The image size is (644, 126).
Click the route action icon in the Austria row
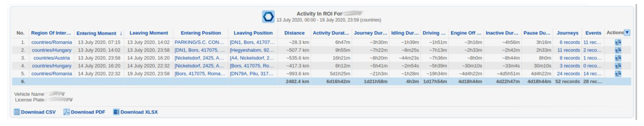click(618, 58)
